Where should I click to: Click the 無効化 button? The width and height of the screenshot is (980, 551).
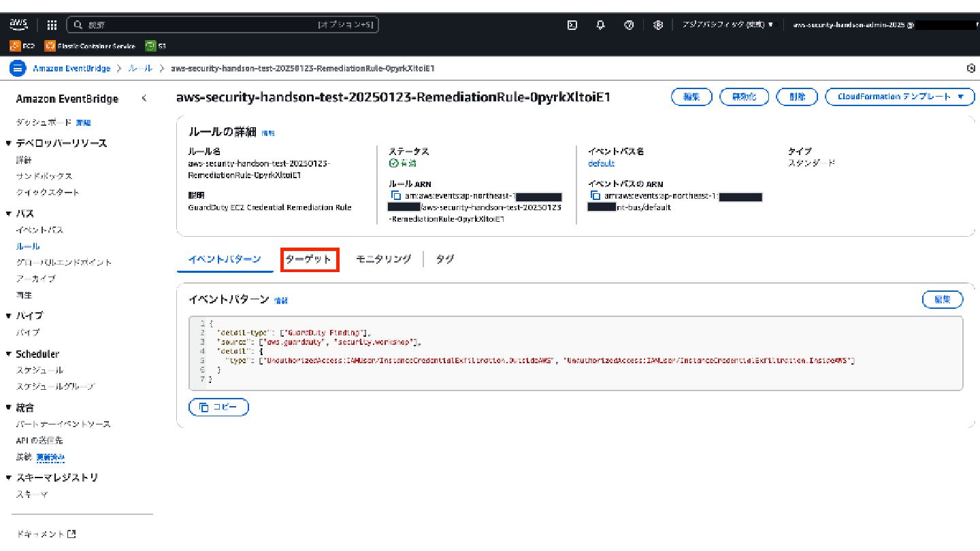pos(745,97)
